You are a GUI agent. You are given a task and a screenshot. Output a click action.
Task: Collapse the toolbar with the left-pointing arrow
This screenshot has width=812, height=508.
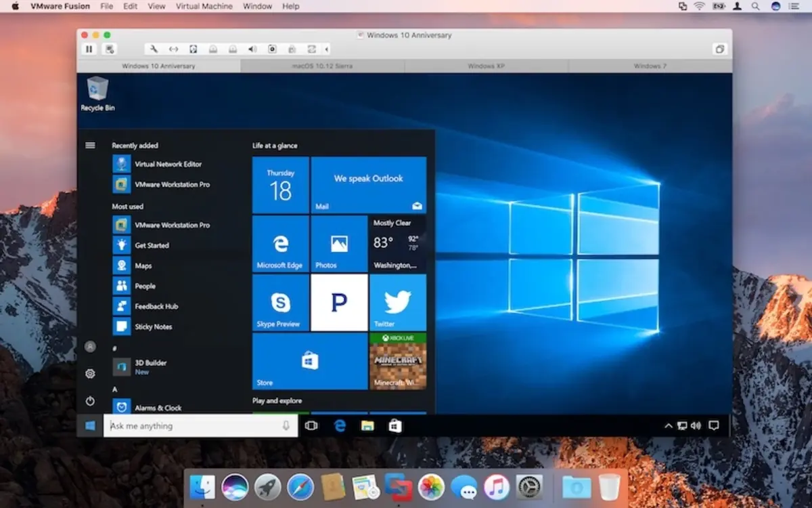[327, 49]
